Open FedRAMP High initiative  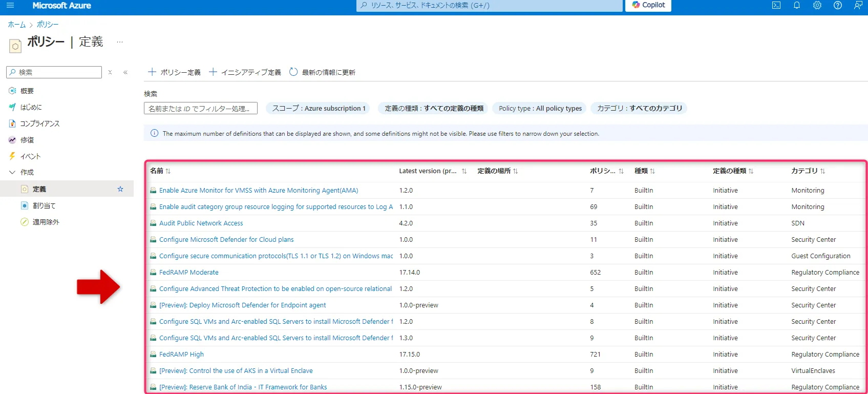click(x=181, y=354)
